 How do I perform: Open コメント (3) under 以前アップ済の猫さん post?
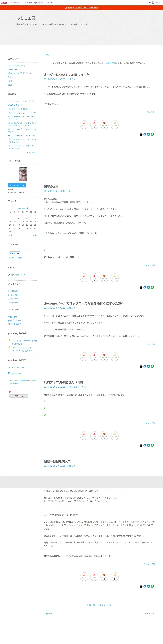point(149,423)
